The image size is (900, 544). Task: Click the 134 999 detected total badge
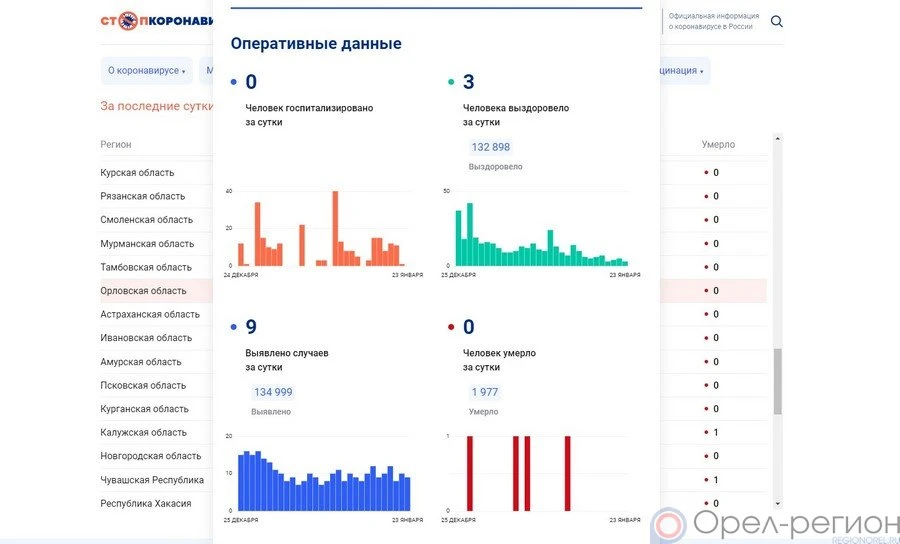point(273,392)
